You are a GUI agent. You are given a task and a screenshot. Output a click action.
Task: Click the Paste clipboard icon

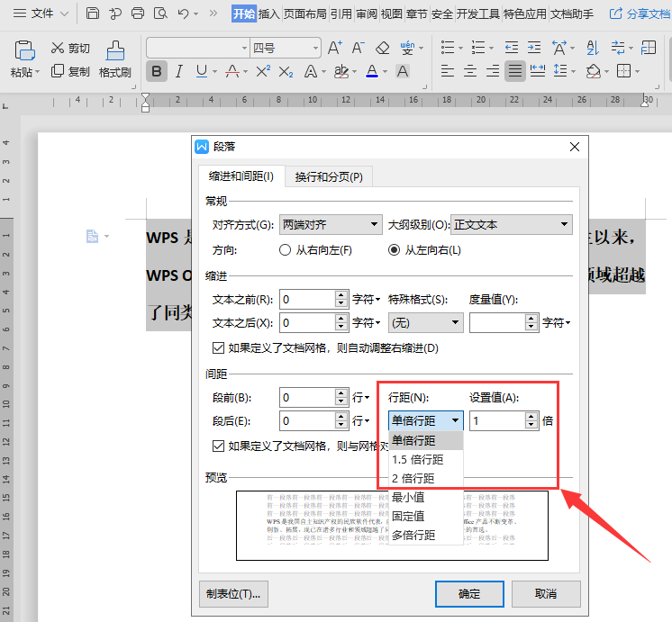click(x=24, y=50)
